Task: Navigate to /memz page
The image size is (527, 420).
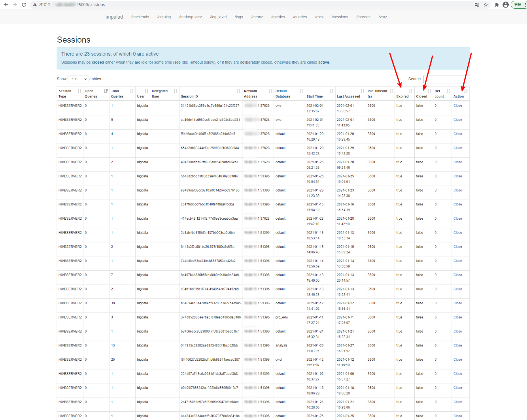Action: point(257,17)
